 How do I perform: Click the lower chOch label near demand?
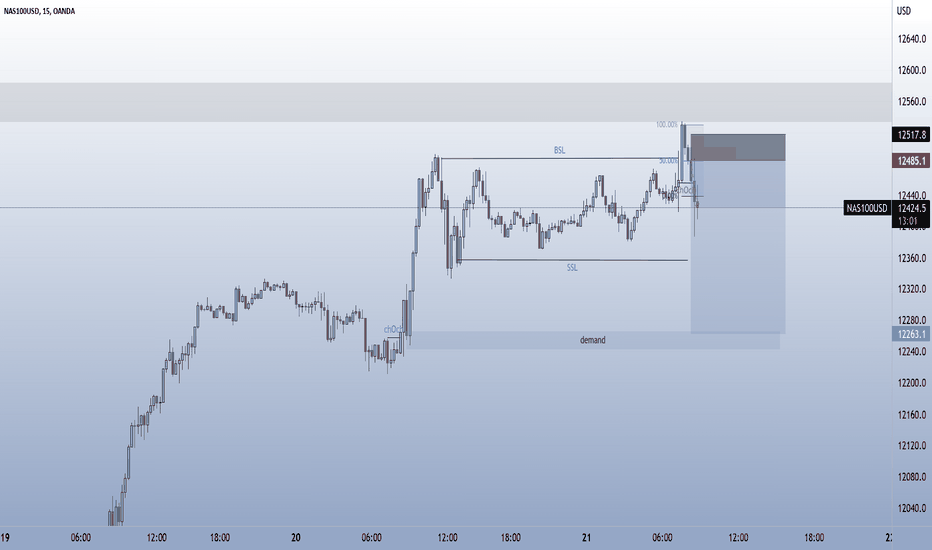click(x=393, y=329)
